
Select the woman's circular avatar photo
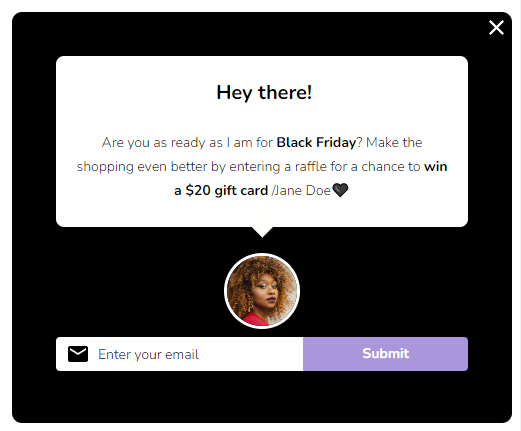coord(262,291)
